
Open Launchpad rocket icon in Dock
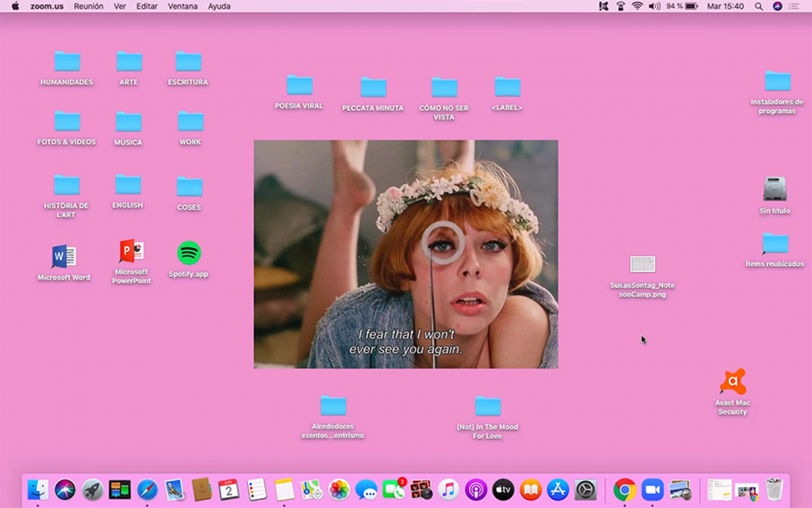click(92, 490)
